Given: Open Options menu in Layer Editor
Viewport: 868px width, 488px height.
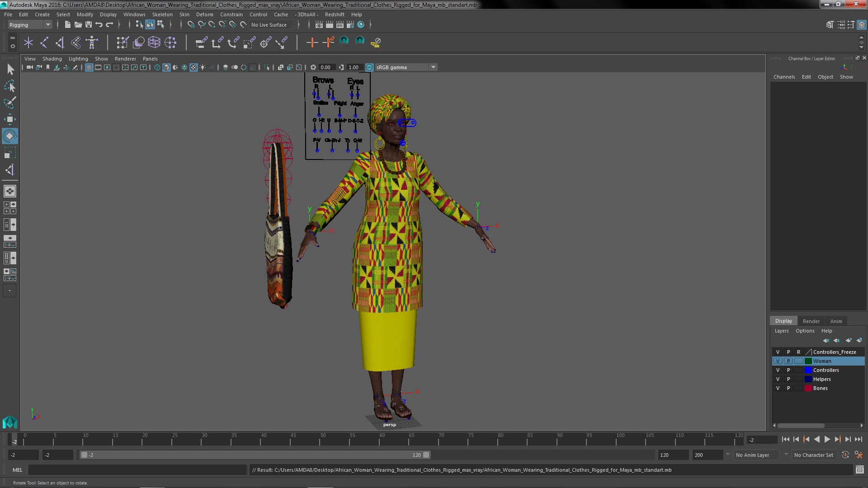Looking at the screenshot, I should (805, 331).
